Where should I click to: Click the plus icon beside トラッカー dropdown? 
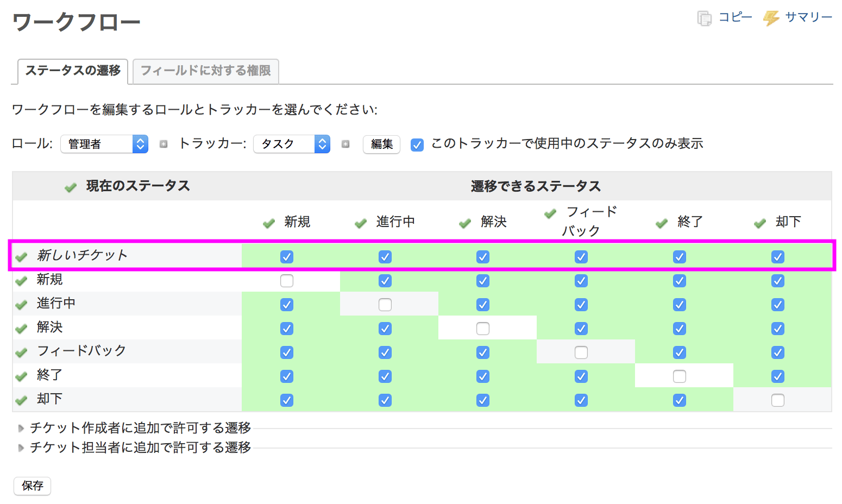[x=345, y=144]
